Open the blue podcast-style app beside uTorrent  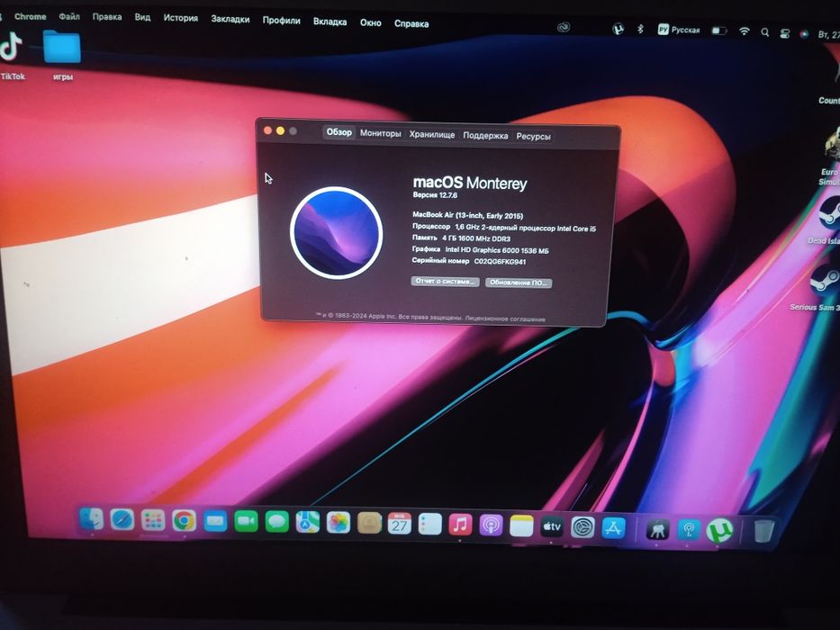pos(689,530)
